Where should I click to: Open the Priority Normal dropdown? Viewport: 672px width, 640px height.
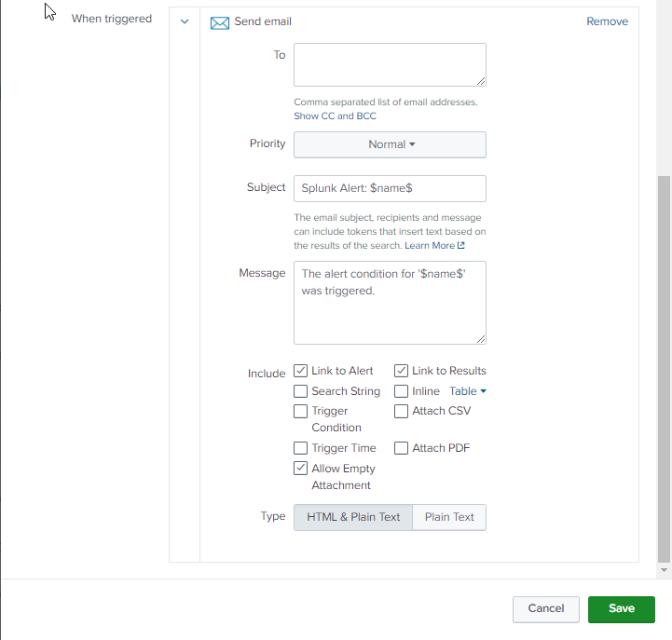(390, 144)
